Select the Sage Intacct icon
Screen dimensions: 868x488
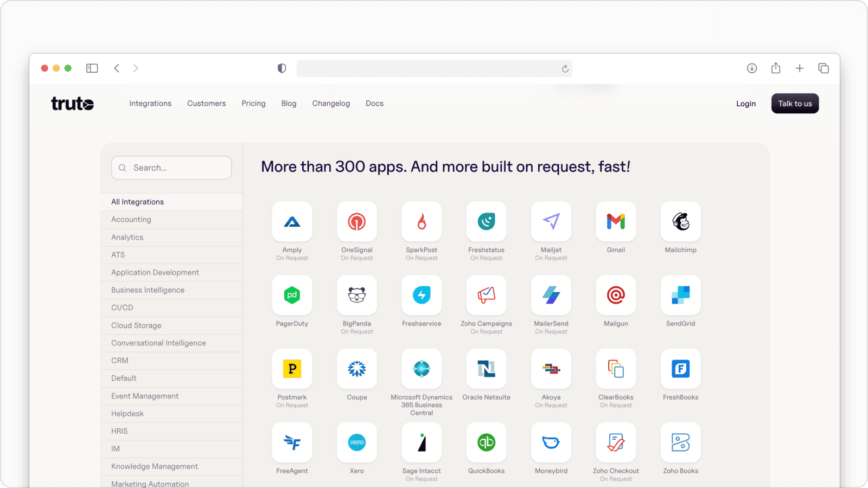422,442
